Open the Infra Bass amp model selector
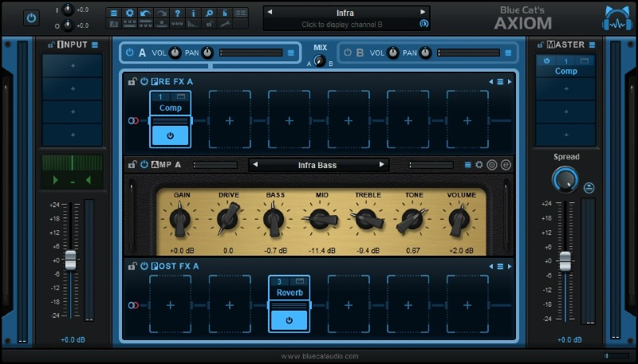The height and width of the screenshot is (364, 638). point(317,166)
